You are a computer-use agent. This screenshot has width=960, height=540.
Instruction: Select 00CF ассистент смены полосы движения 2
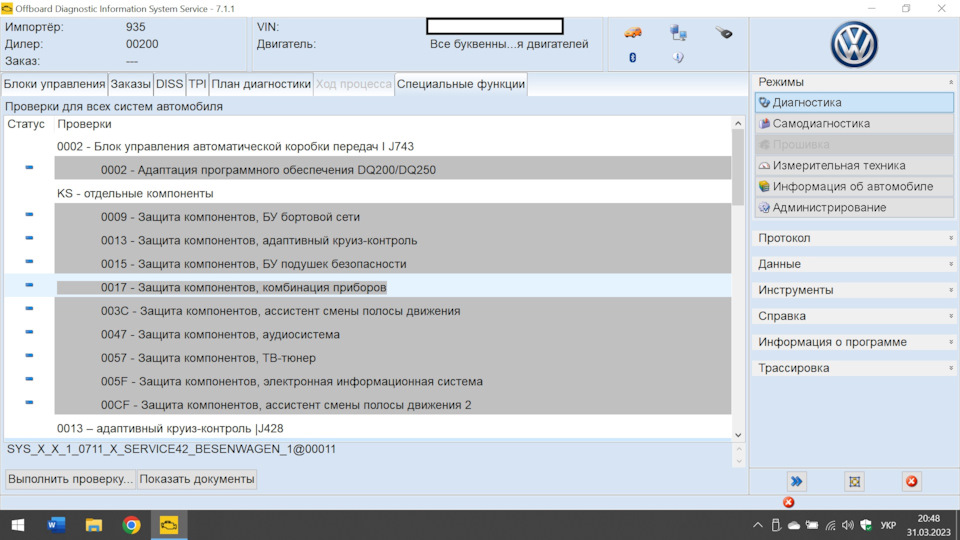tap(392, 405)
